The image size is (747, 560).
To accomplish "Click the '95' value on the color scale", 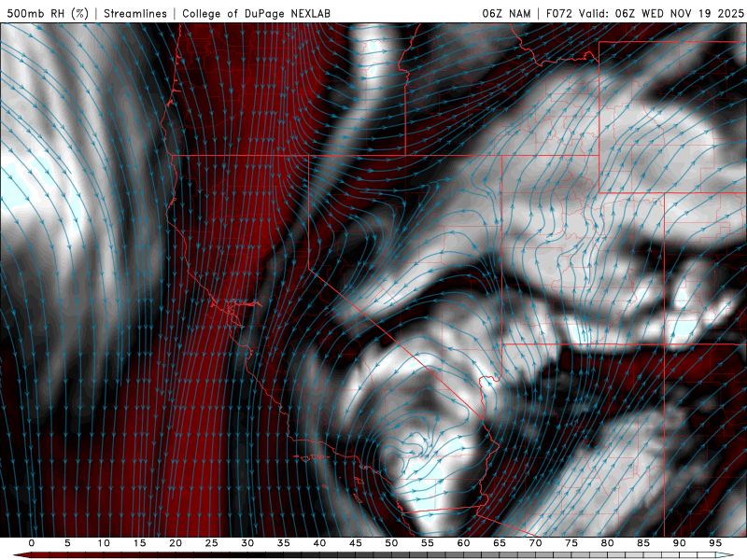I will click(x=715, y=543).
